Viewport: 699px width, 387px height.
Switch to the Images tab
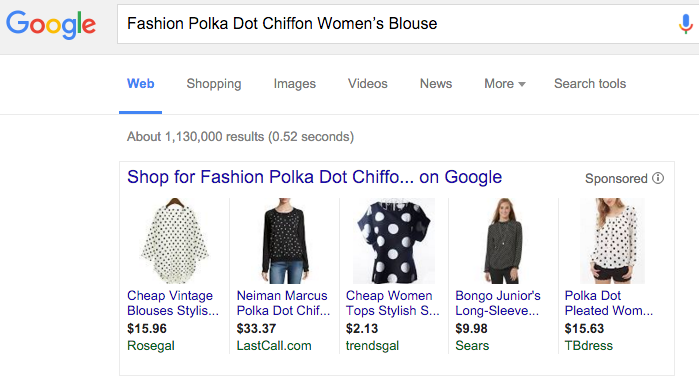294,83
